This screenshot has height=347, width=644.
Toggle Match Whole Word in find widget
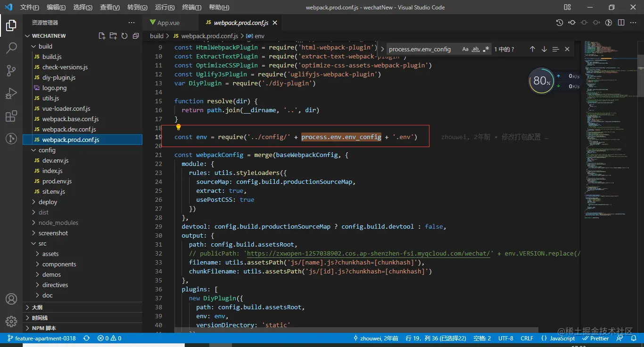[x=476, y=49]
